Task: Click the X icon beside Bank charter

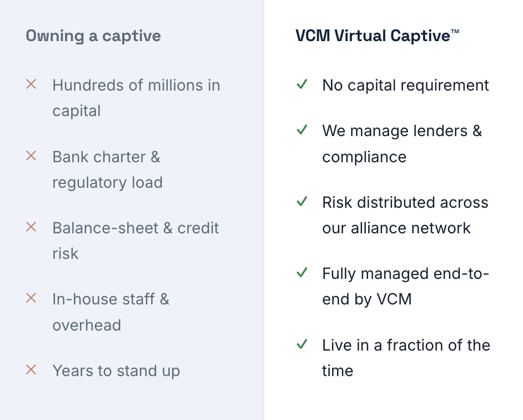Action: coord(31,156)
